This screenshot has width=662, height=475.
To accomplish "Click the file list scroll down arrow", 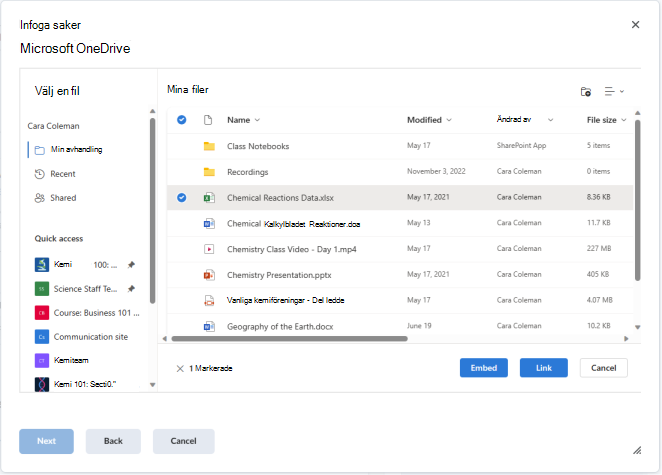I will (x=638, y=327).
